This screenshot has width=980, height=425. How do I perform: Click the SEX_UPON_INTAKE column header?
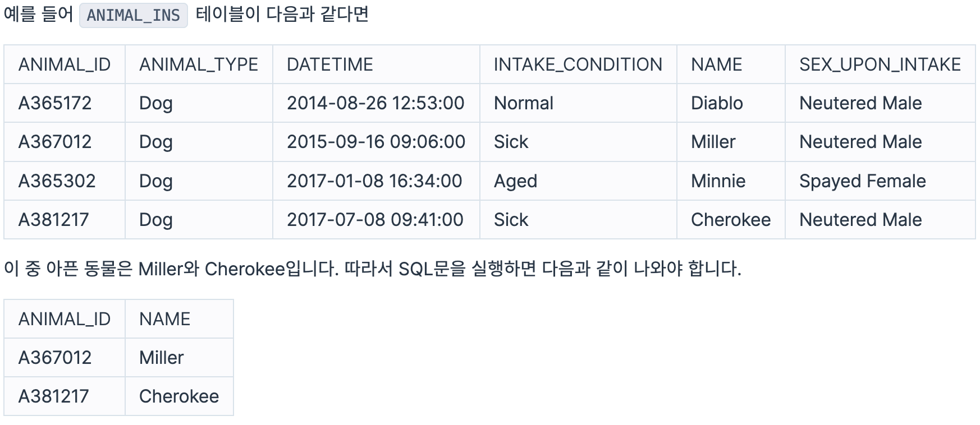880,64
